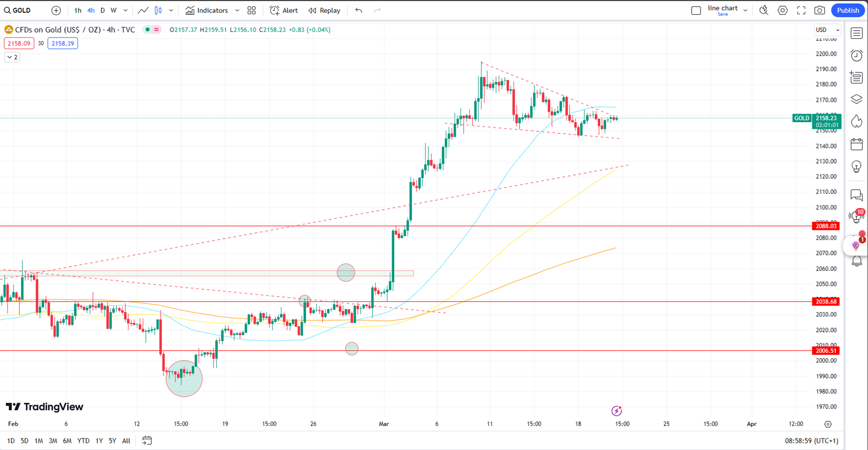
Task: Set the date range to 3M
Action: pos(53,440)
